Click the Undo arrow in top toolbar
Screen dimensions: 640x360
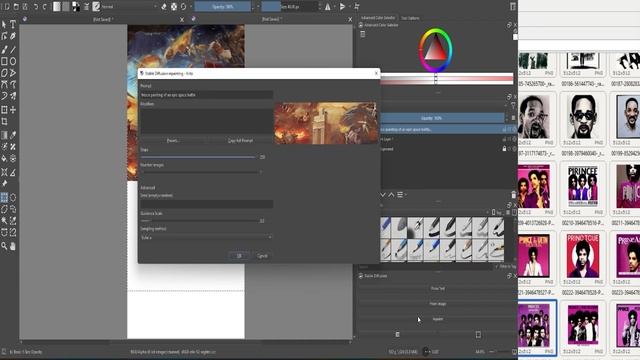[36, 7]
